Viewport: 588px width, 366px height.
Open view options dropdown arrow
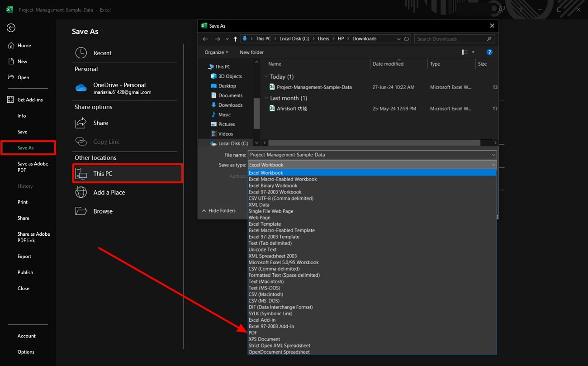tap(473, 52)
